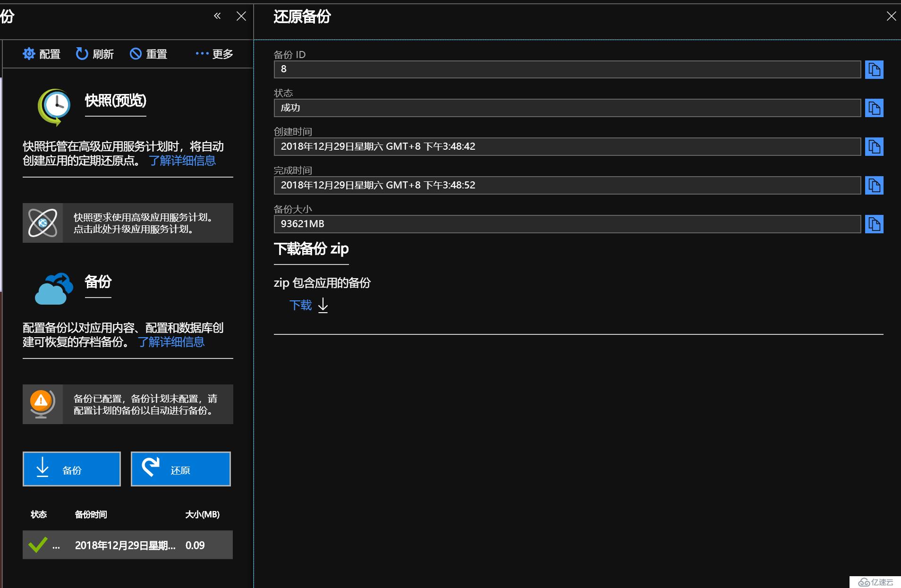Image resolution: width=901 pixels, height=588 pixels.
Task: Close the left backup blade
Action: pyautogui.click(x=241, y=16)
